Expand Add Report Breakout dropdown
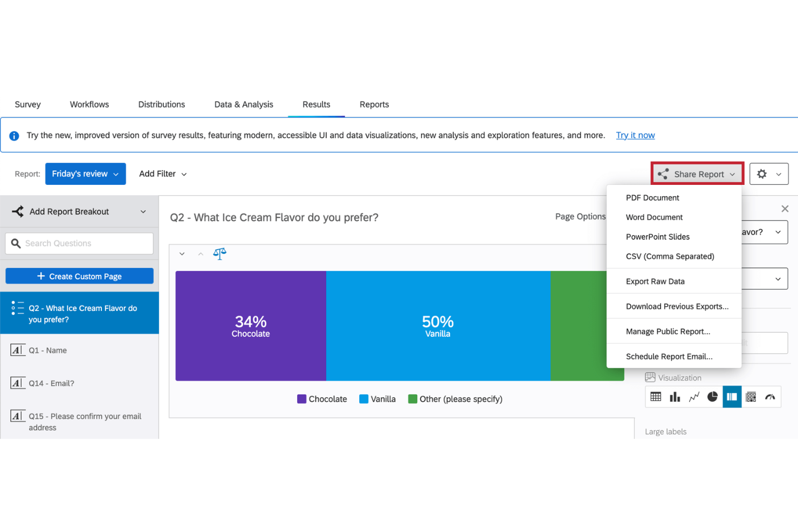 [x=80, y=212]
